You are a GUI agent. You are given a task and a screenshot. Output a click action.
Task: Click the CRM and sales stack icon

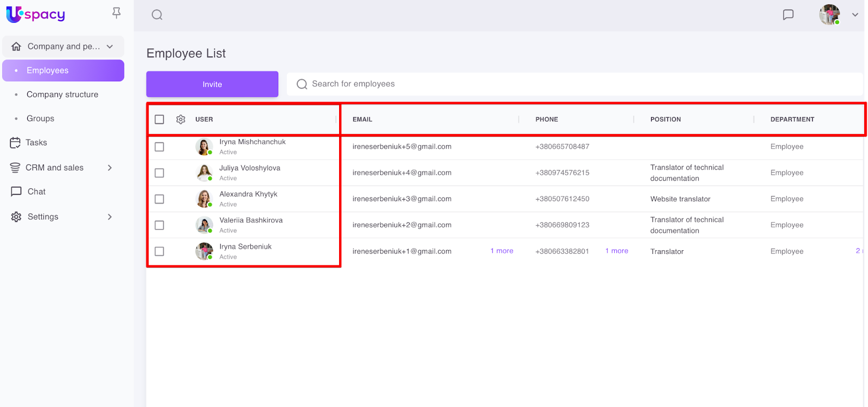[x=15, y=168]
